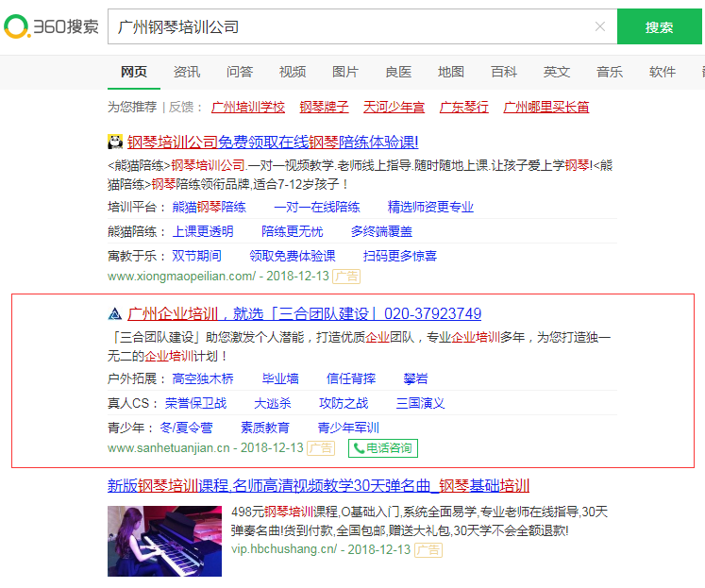
Task: Click inside the search input field
Action: (349, 26)
